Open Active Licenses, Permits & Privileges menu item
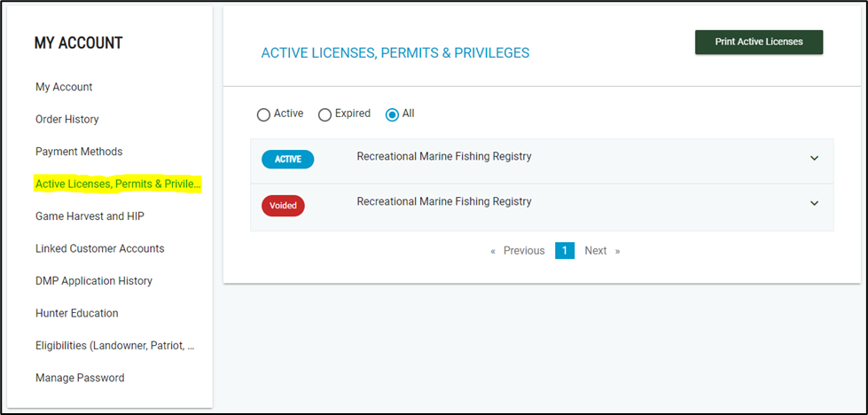868x415 pixels. click(118, 184)
